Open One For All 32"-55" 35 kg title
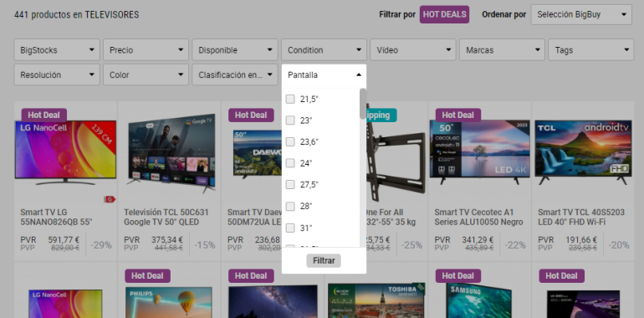Screen dimensions: 644x318 391,218
